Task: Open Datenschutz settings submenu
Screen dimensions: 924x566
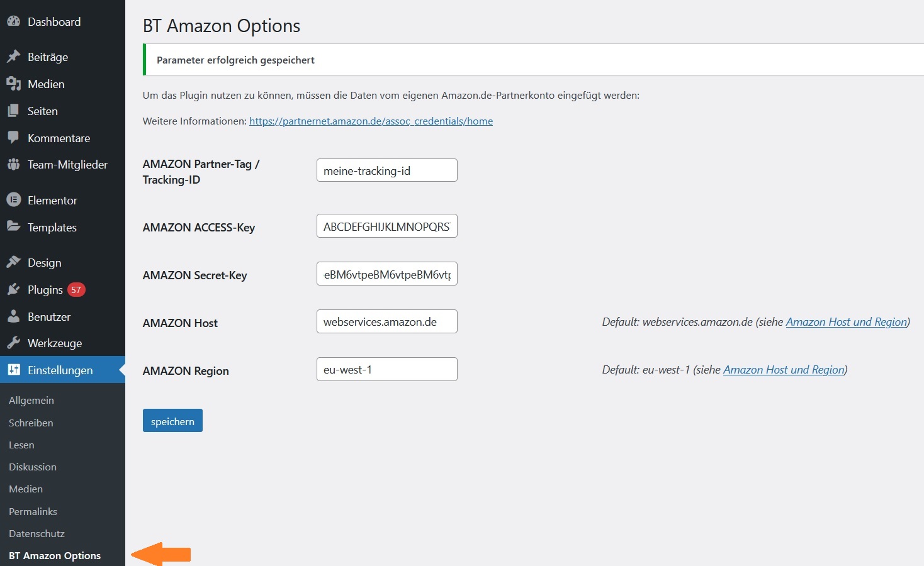Action: coord(37,533)
